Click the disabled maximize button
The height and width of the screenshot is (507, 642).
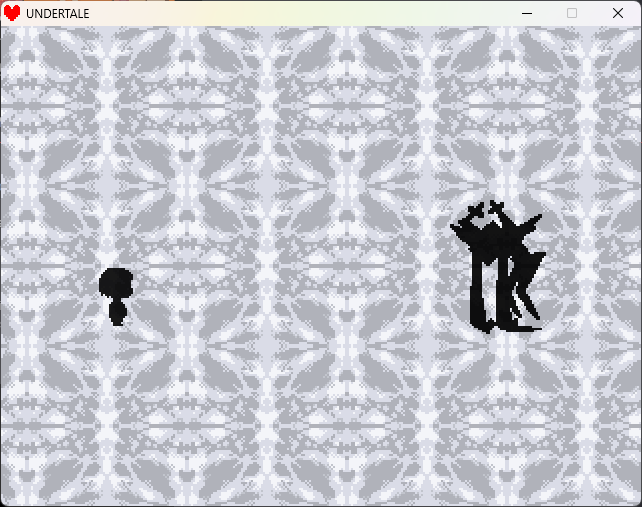[572, 13]
